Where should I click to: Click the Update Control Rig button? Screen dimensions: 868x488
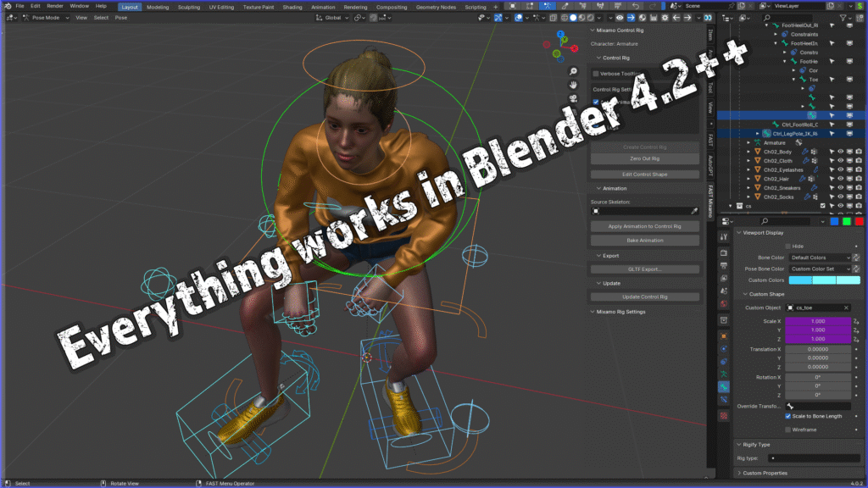[645, 297]
